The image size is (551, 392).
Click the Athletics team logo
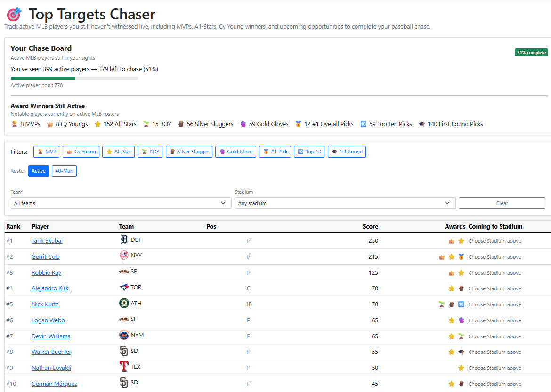(124, 303)
